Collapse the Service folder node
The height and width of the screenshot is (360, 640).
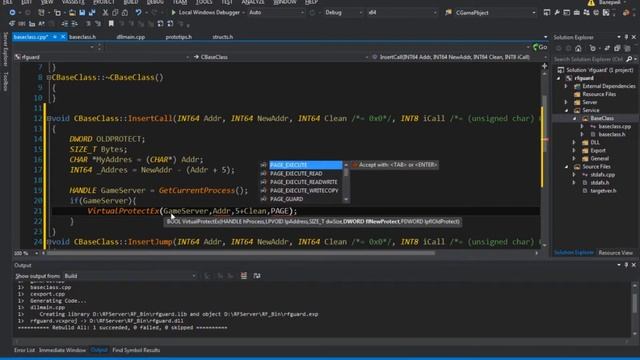(566, 110)
